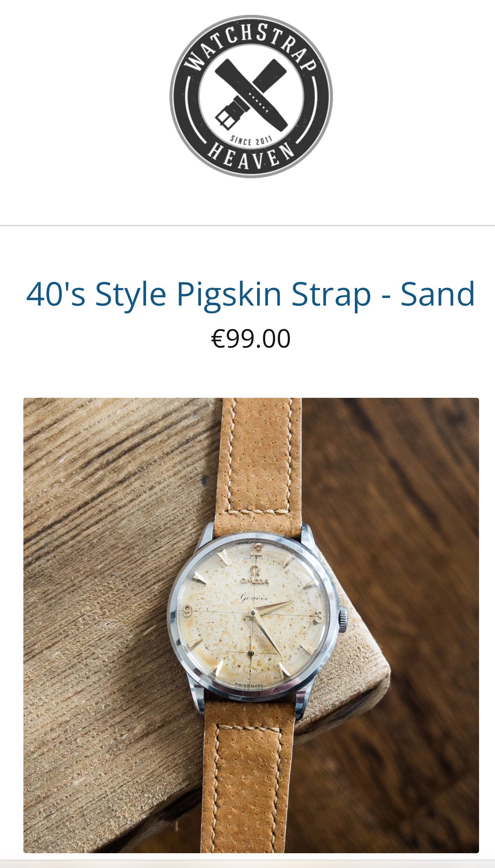Click the 'Genève' script on the dial
Image resolution: width=495 pixels, height=868 pixels.
(254, 597)
